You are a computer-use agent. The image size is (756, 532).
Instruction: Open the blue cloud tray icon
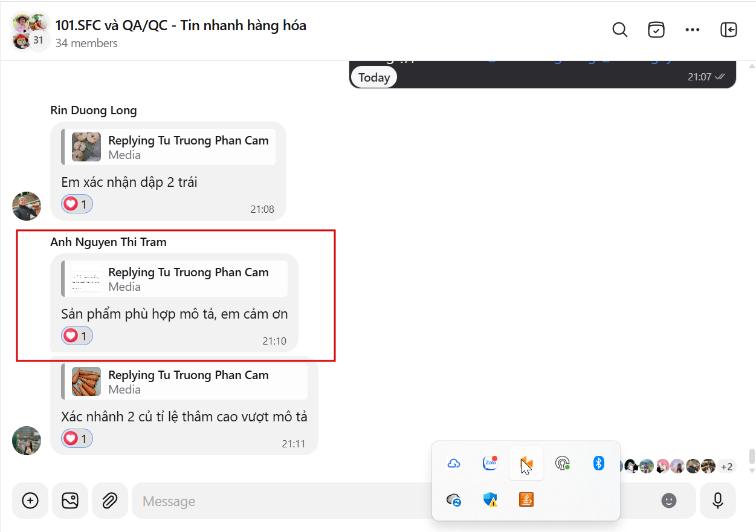454,464
